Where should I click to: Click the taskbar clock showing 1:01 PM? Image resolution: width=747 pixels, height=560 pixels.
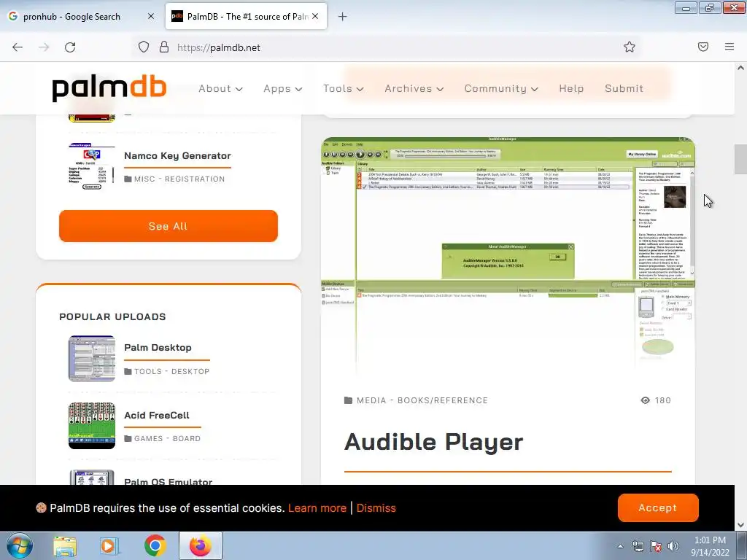(x=710, y=546)
